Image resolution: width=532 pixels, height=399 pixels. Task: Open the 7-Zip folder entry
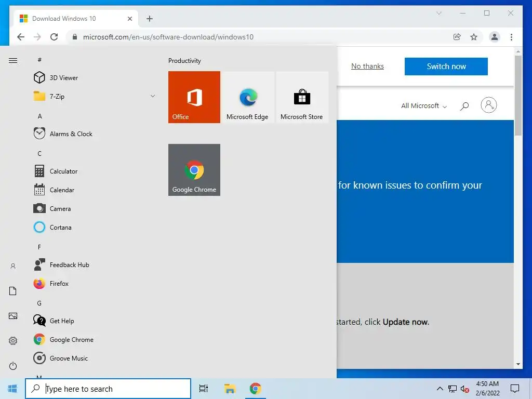95,96
